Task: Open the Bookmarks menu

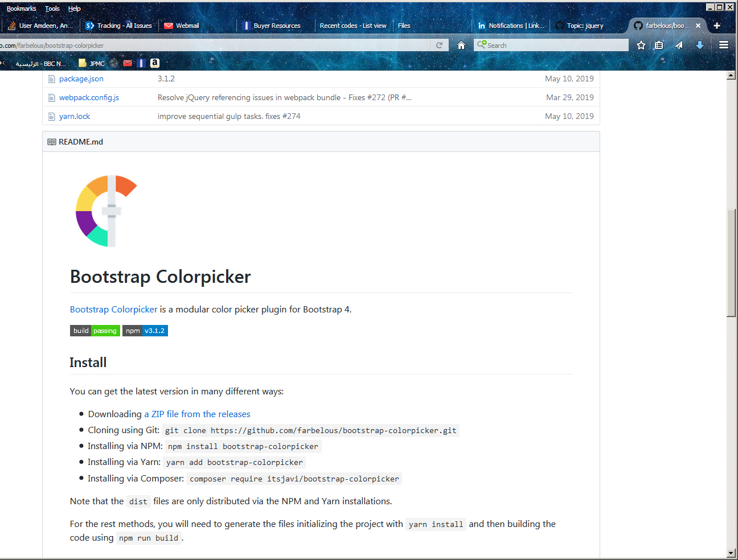Action: point(21,9)
